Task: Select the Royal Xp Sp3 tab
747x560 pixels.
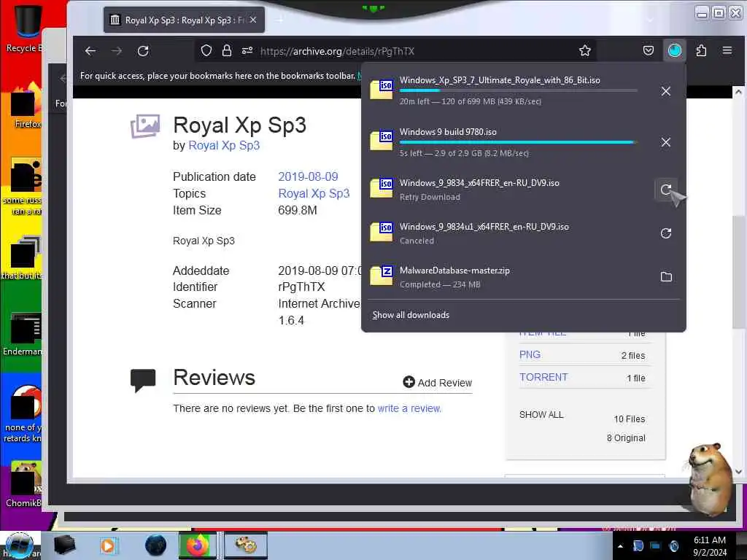Action: [184, 20]
